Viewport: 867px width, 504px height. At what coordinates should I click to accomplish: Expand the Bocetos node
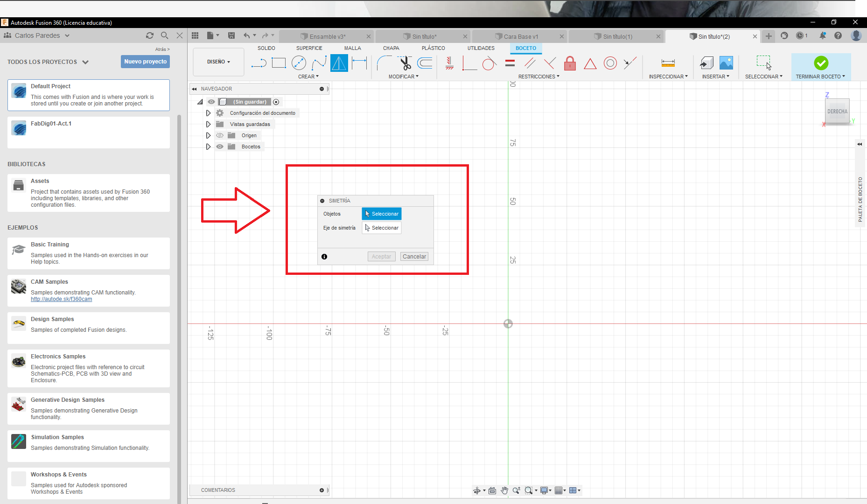208,147
